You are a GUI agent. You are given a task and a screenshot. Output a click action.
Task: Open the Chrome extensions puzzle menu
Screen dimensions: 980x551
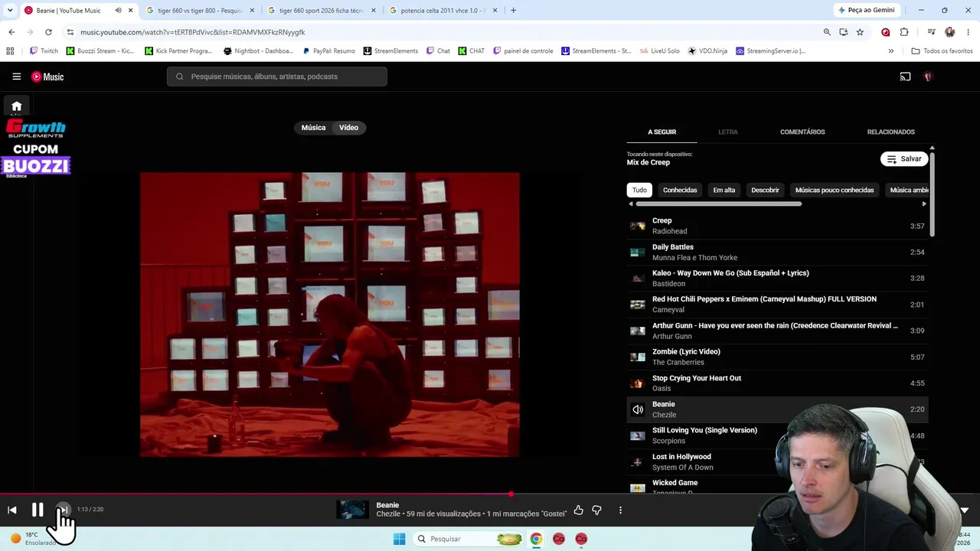904,32
